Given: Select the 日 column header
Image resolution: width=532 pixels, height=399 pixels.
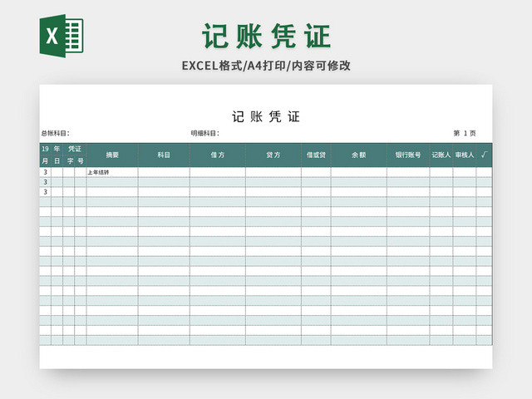Looking at the screenshot, I should point(57,160).
